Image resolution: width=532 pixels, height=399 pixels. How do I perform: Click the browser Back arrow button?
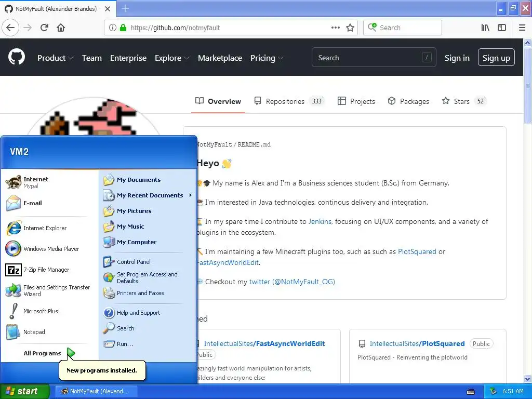[x=10, y=28]
